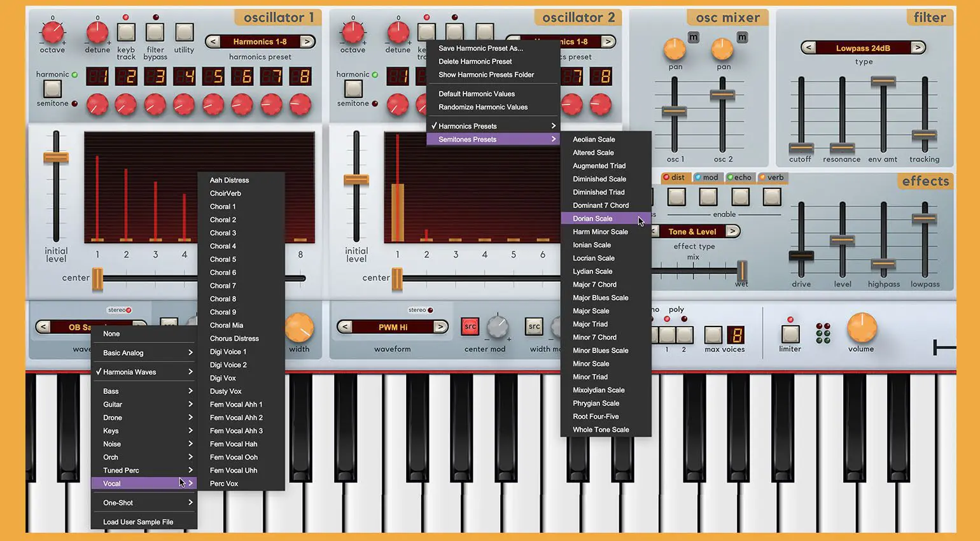Click the next arrow for Lowpass 24dB filter type
This screenshot has height=541, width=980.
click(918, 48)
